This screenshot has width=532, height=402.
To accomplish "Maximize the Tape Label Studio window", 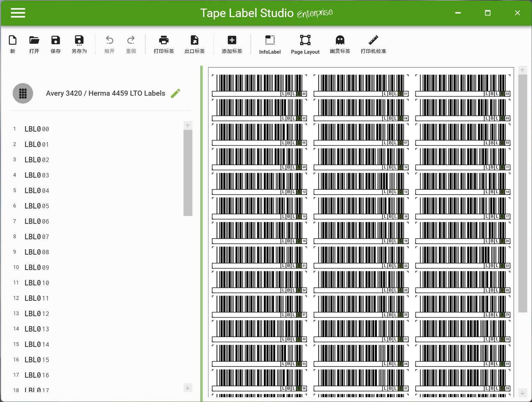I will [488, 13].
